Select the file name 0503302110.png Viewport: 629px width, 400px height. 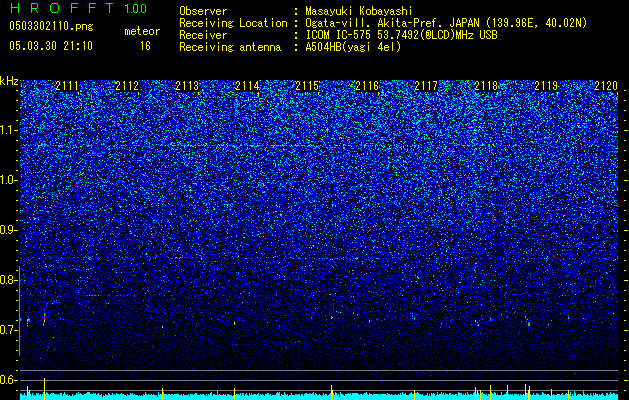click(x=51, y=26)
